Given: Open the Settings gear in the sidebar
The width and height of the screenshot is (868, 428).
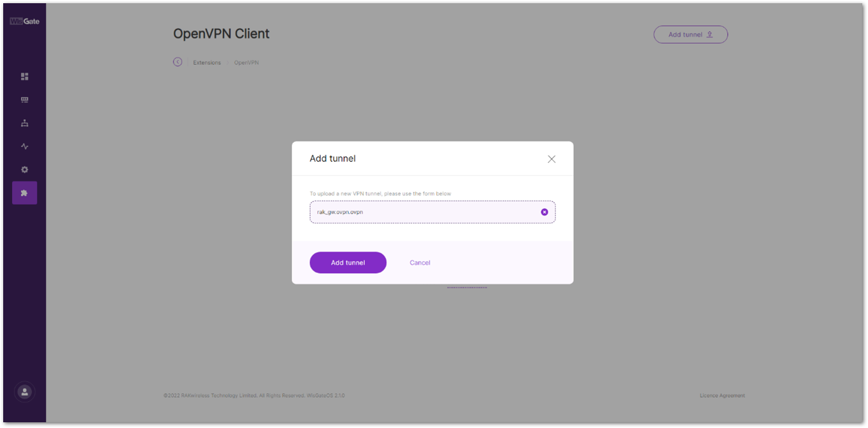Looking at the screenshot, I should (x=24, y=170).
